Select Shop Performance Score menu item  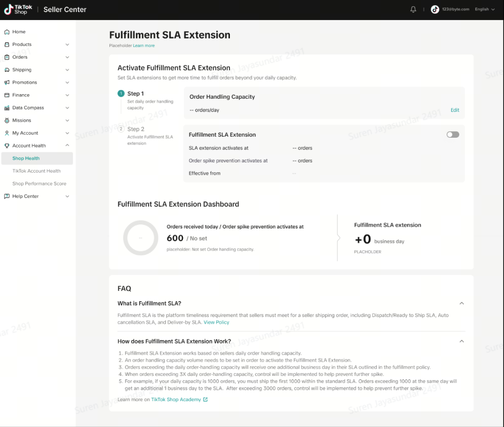pos(39,184)
